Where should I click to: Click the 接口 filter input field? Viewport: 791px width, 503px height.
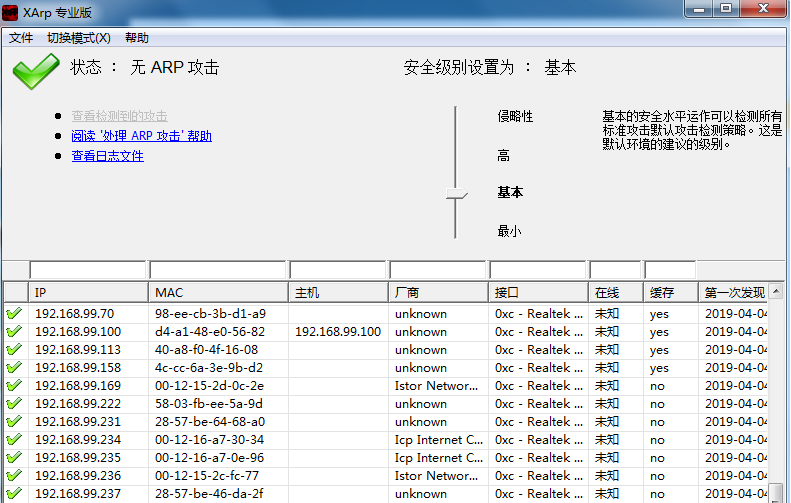(x=538, y=270)
